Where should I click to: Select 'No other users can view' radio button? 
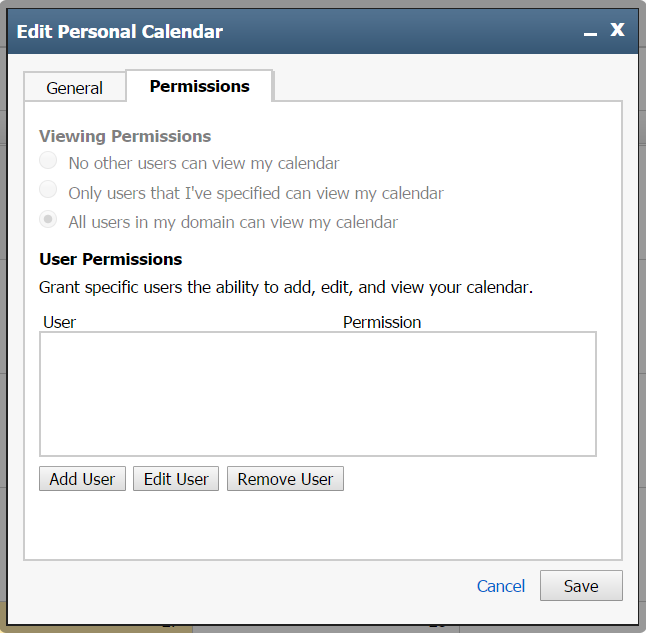click(x=48, y=162)
